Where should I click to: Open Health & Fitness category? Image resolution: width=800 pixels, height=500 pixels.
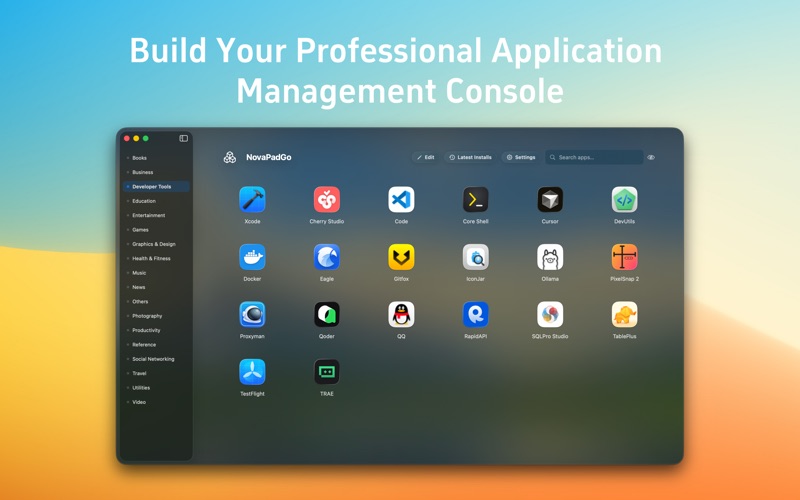click(156, 258)
